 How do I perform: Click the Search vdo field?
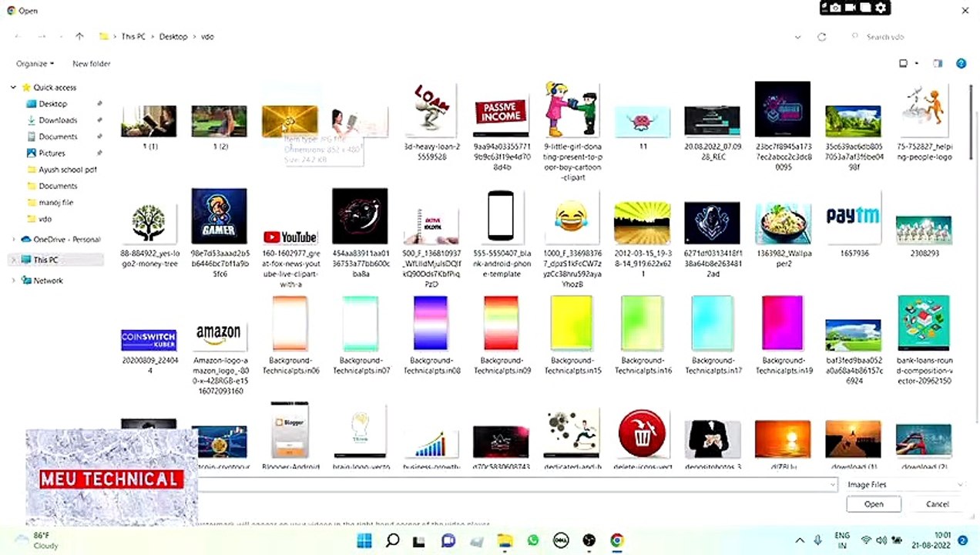(908, 37)
